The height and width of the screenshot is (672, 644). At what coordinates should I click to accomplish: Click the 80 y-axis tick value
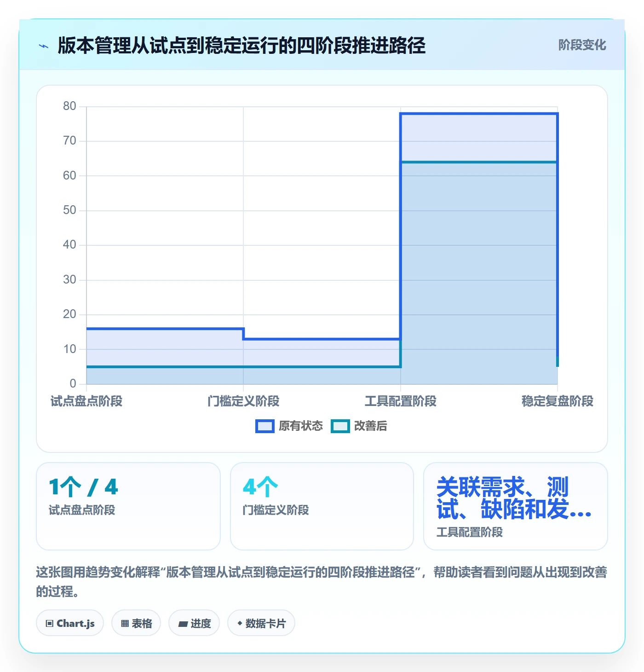[x=69, y=106]
